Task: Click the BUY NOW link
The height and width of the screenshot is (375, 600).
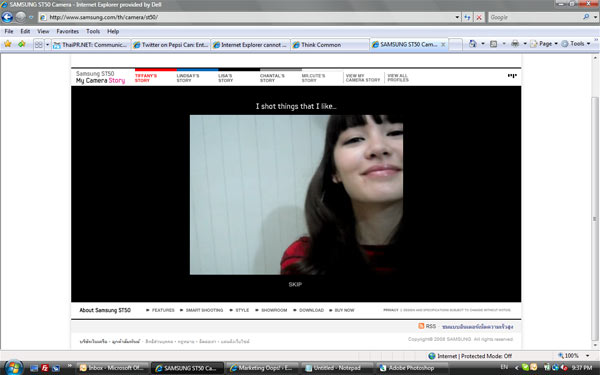Action: (344, 310)
